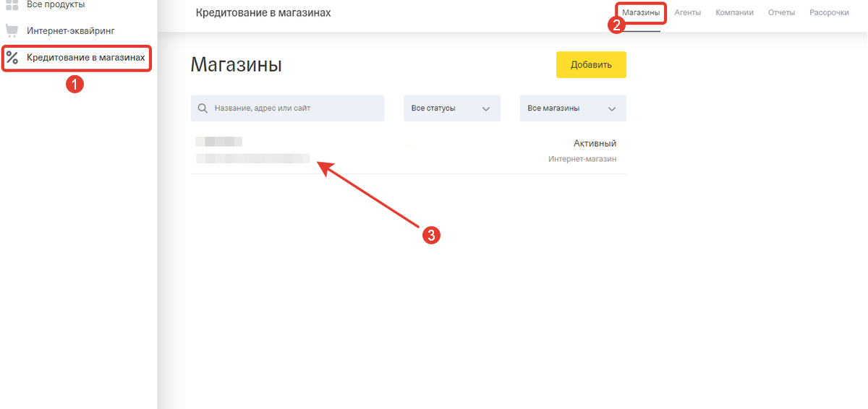Open the Все магазины store type filter
Viewport: 868px width, 409px height.
(x=563, y=108)
